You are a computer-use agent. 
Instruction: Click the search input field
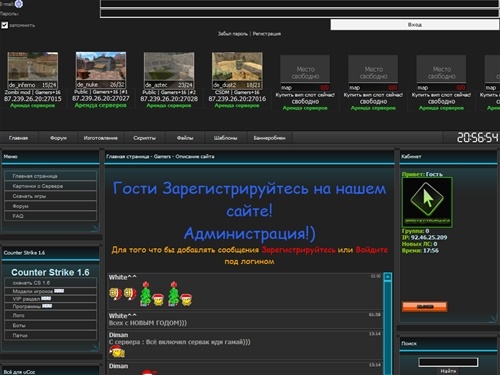(448, 362)
